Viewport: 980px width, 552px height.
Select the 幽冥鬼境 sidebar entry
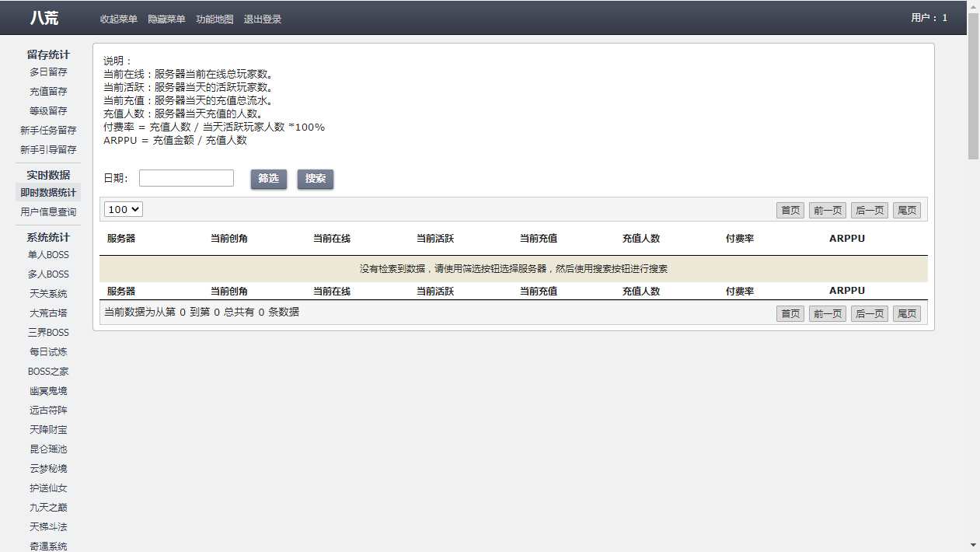tap(50, 390)
